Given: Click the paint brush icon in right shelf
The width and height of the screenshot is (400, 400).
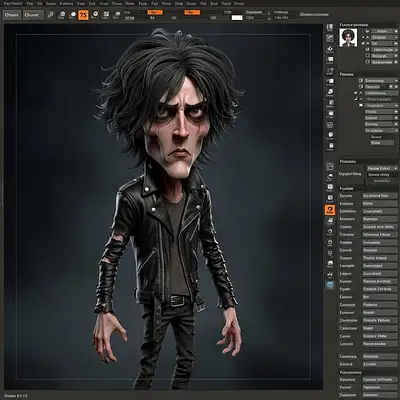Looking at the screenshot, I should click(330, 38).
